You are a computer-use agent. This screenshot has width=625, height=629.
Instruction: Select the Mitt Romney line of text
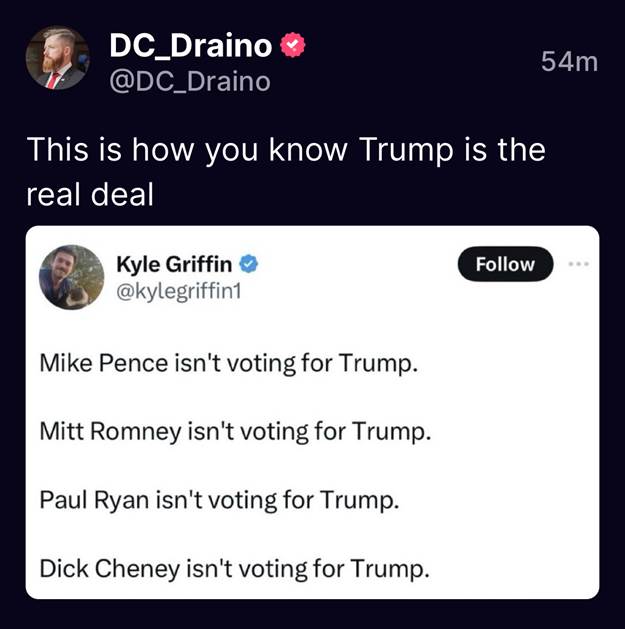236,432
